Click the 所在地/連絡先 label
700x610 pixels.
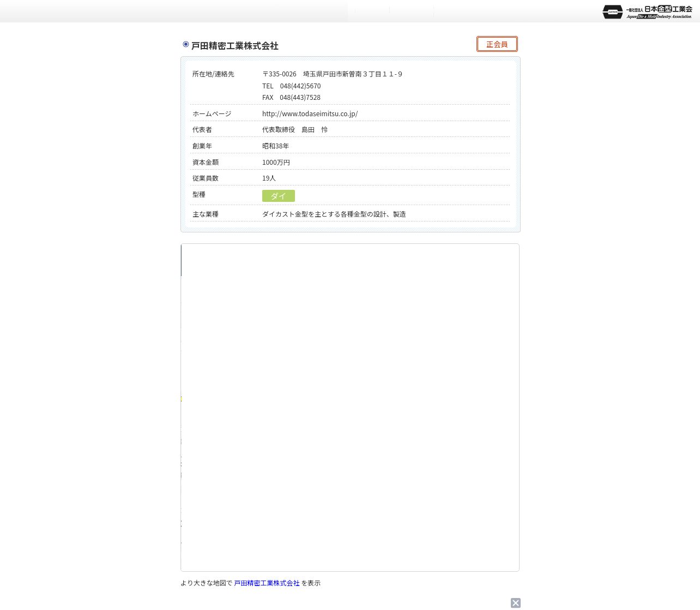(x=213, y=74)
